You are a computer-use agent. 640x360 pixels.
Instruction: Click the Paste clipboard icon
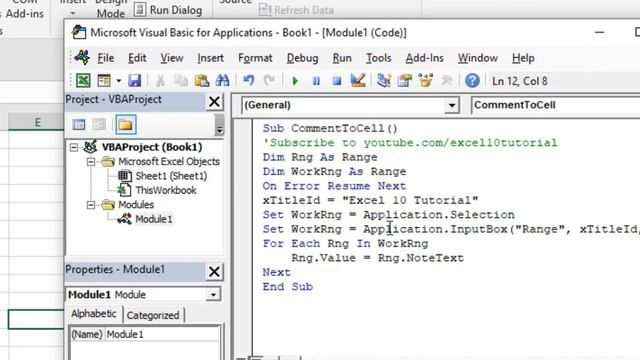[x=202, y=81]
